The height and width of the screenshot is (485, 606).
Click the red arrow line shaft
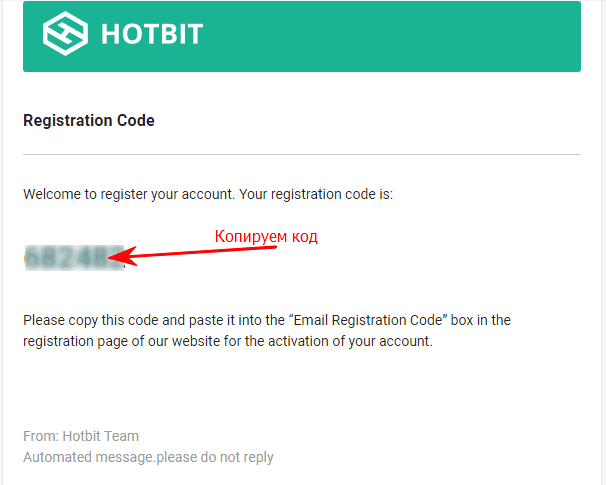click(x=205, y=252)
